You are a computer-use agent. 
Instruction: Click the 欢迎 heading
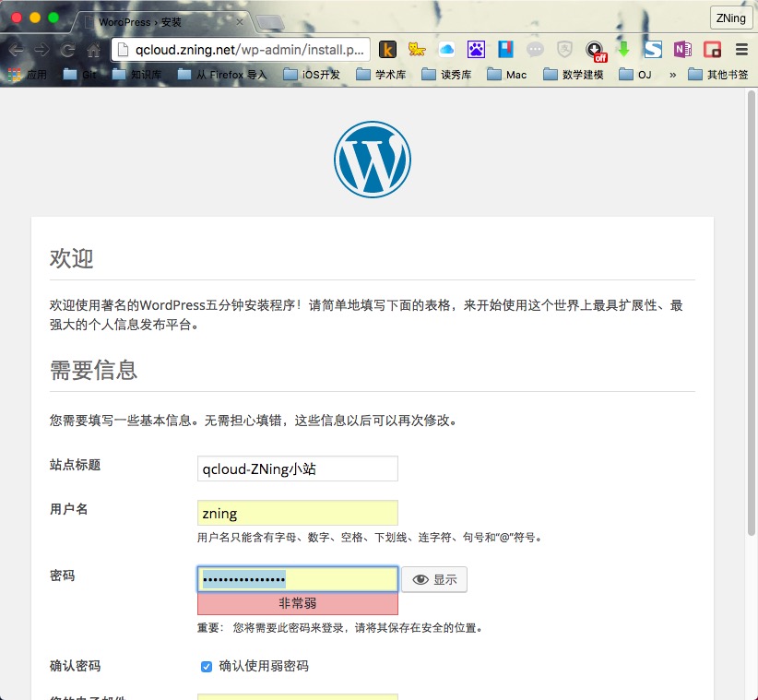(71, 258)
